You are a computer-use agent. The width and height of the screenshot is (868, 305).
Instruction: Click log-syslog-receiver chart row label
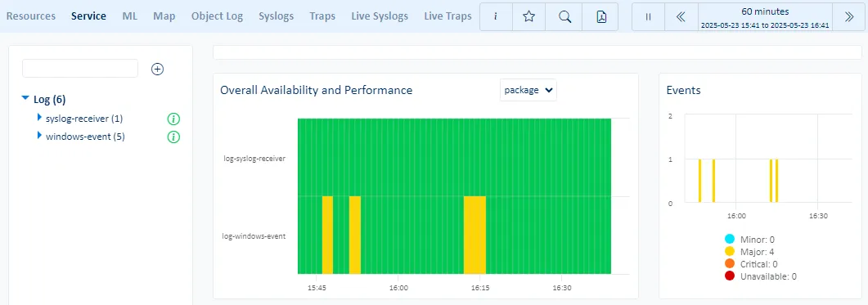254,159
